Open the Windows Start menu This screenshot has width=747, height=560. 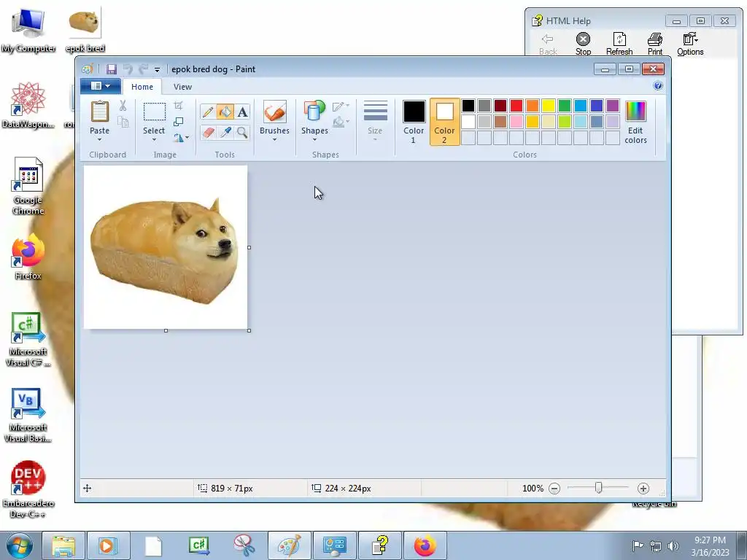tap(19, 545)
